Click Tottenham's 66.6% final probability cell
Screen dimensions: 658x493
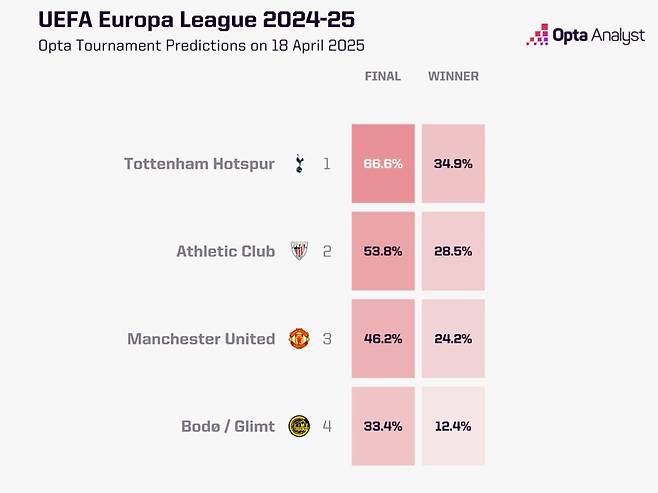[383, 164]
